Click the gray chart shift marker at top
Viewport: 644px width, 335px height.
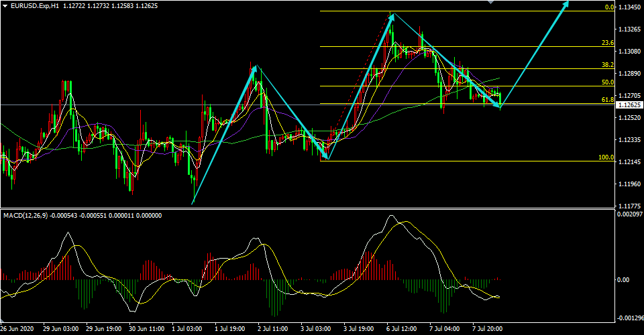pos(490,1)
